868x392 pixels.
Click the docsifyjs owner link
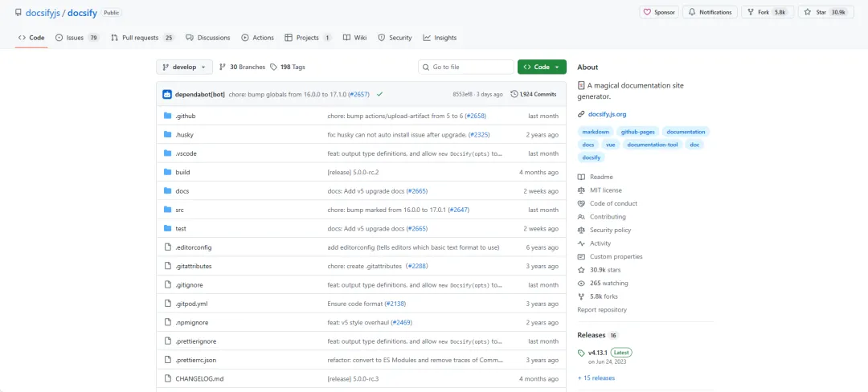click(x=43, y=12)
